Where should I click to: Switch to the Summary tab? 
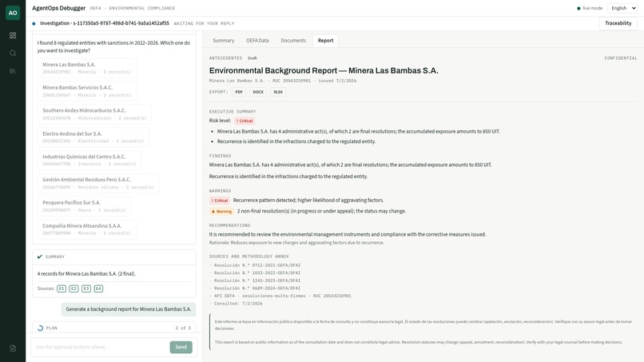click(x=224, y=40)
